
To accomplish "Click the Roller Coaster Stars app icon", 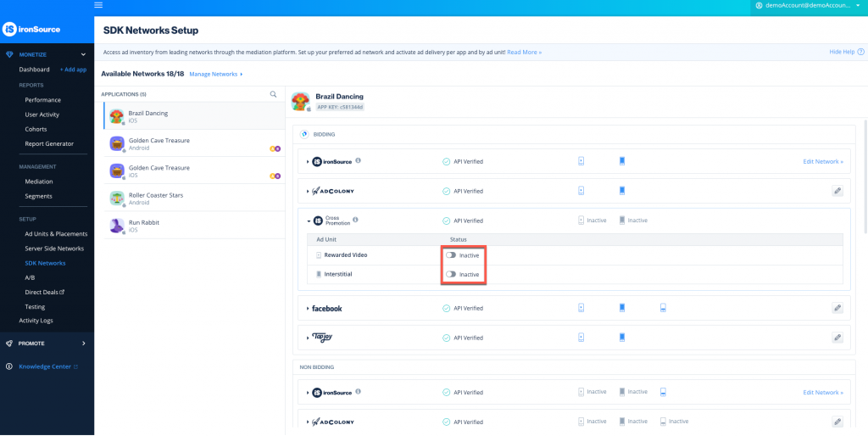I will 117,198.
